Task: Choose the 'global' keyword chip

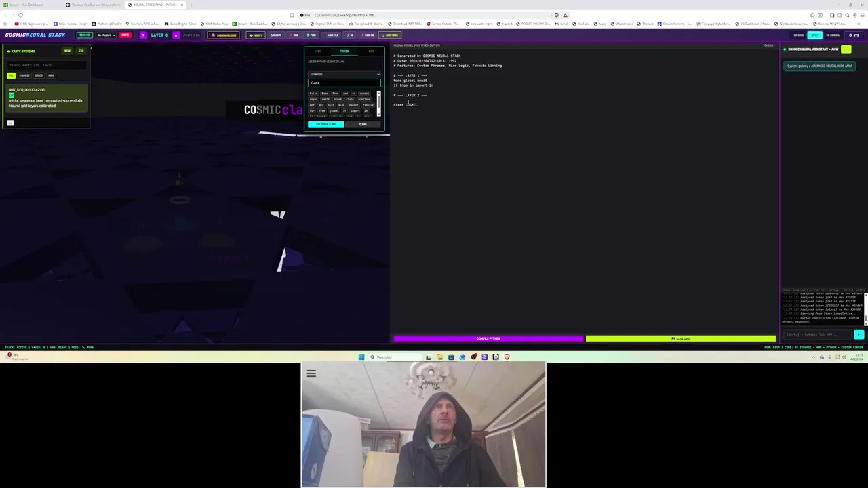Action: (333, 110)
